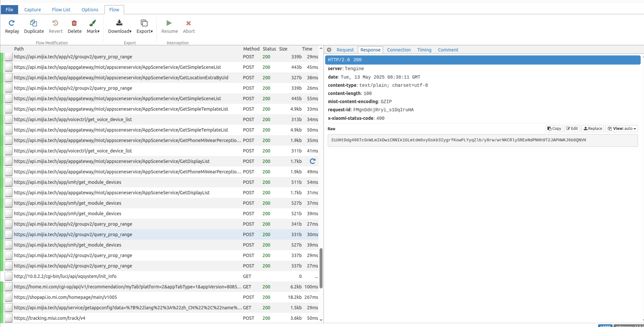Open the Download dropdown menu

[x=120, y=27]
